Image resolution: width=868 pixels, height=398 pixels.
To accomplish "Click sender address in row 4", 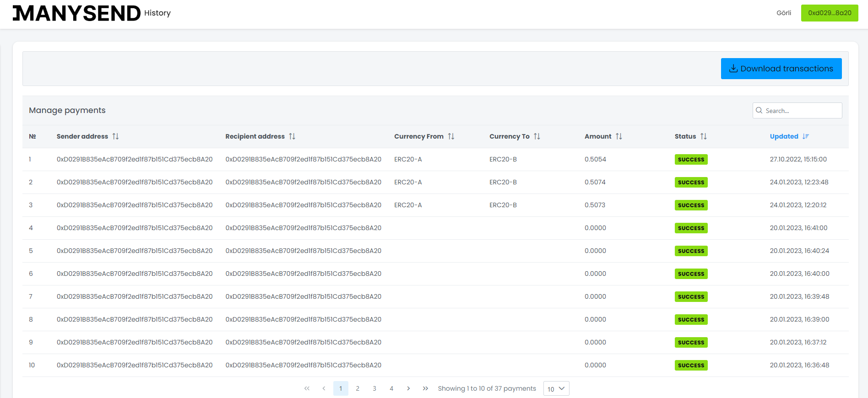I will pos(135,228).
